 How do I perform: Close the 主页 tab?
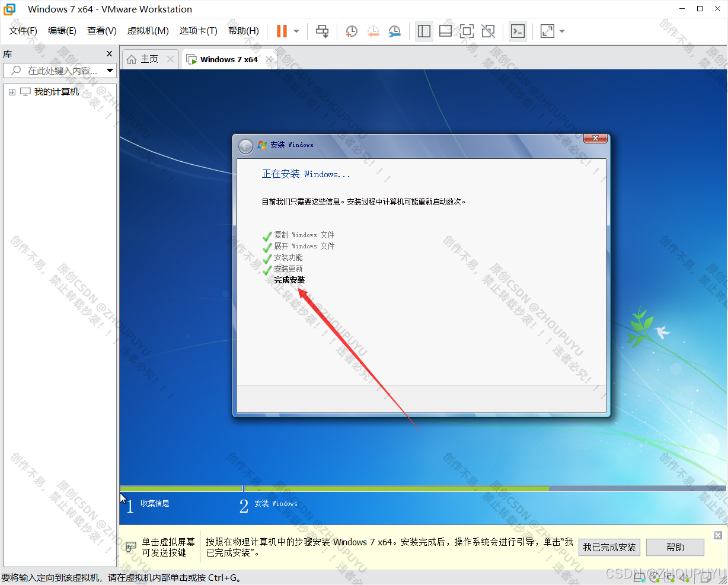(170, 59)
